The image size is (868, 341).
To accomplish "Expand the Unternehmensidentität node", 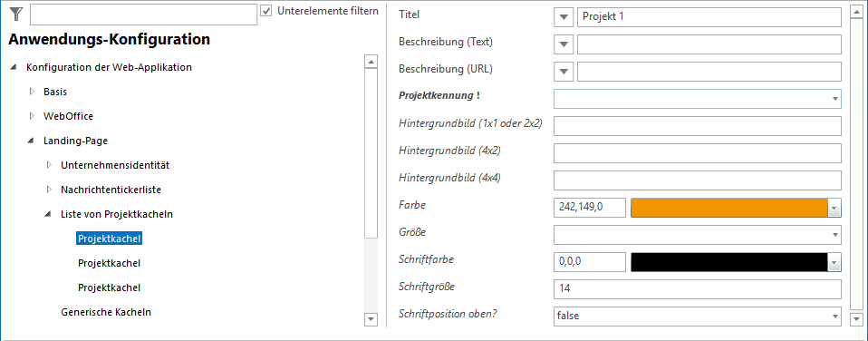I will click(49, 165).
